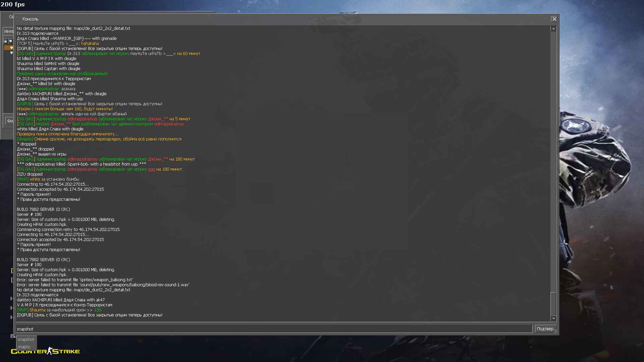The image size is (644, 362).
Task: Click the Counter-Strike logo
Action: pyautogui.click(x=45, y=351)
